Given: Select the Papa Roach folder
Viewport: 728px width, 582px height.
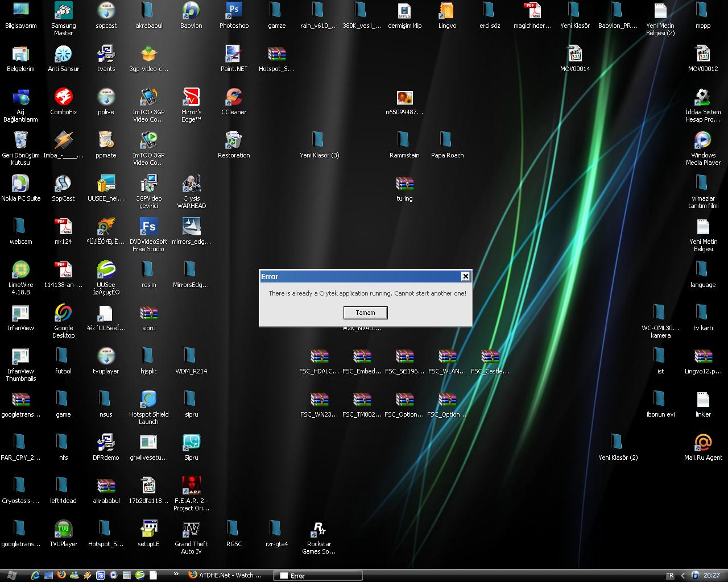Looking at the screenshot, I should coord(447,145).
